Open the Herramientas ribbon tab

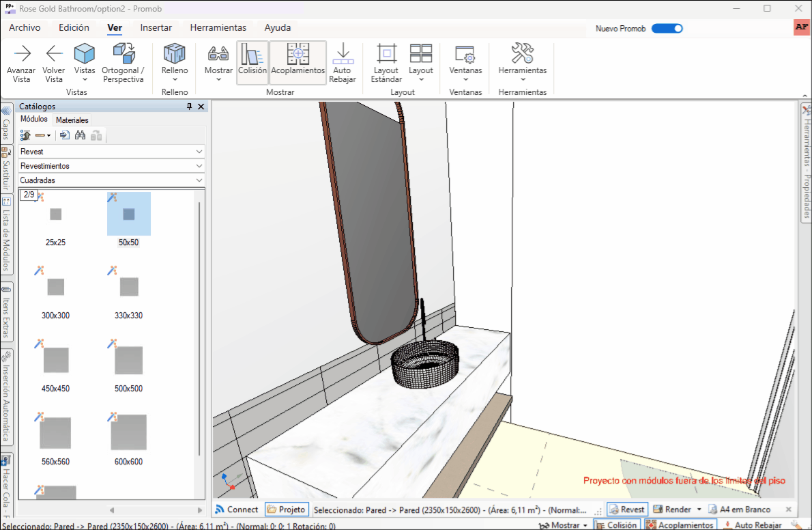pos(218,27)
